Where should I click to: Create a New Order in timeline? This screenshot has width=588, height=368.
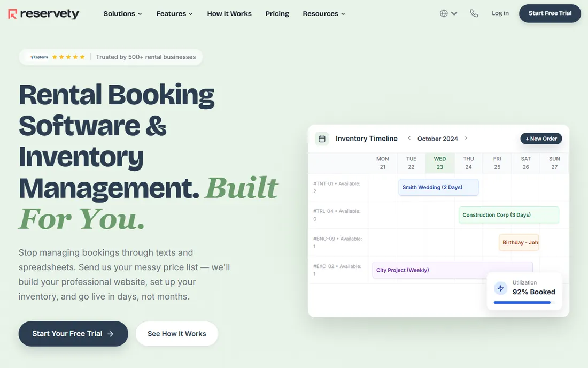pos(541,139)
